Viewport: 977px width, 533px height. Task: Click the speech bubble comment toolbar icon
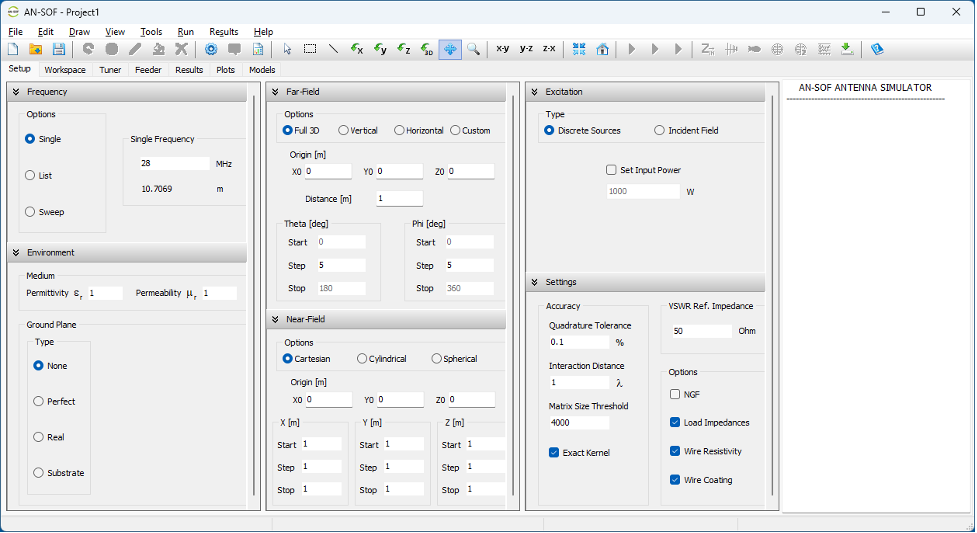[234, 49]
